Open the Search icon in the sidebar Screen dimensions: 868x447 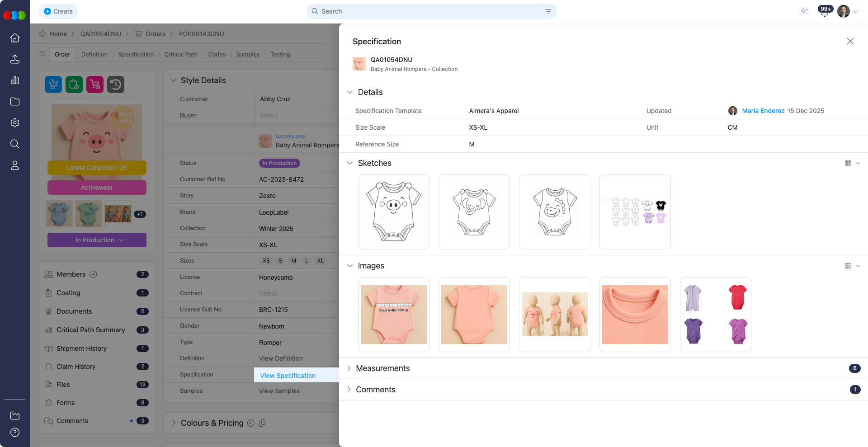pos(15,144)
